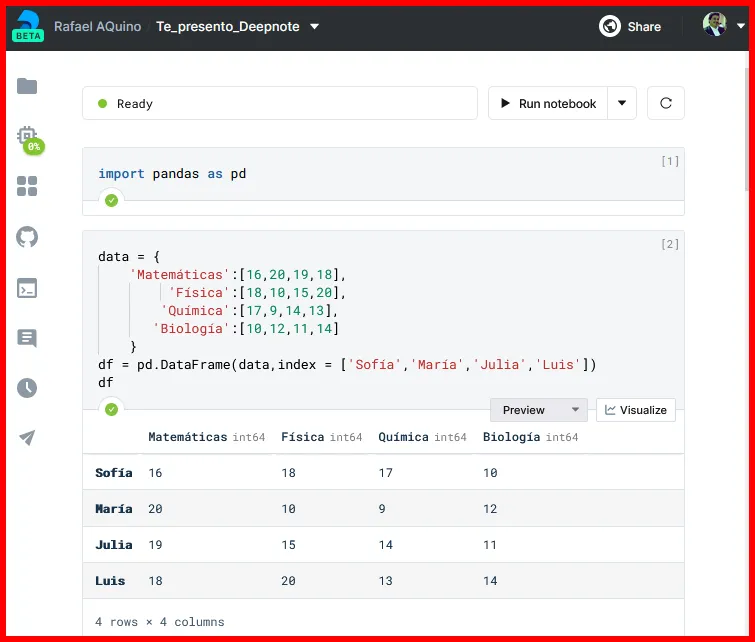This screenshot has width=755, height=642.
Task: Click the Rafael AQuino workspace link
Action: click(x=98, y=26)
